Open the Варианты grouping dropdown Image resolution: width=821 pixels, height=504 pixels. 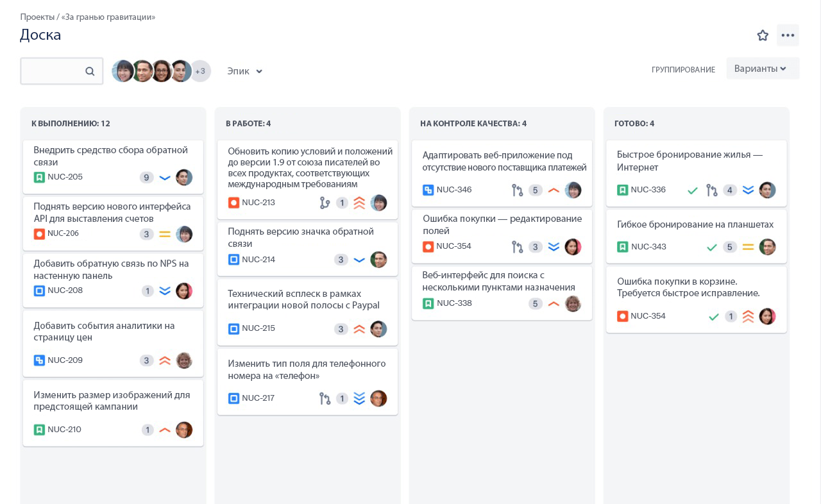[762, 69]
